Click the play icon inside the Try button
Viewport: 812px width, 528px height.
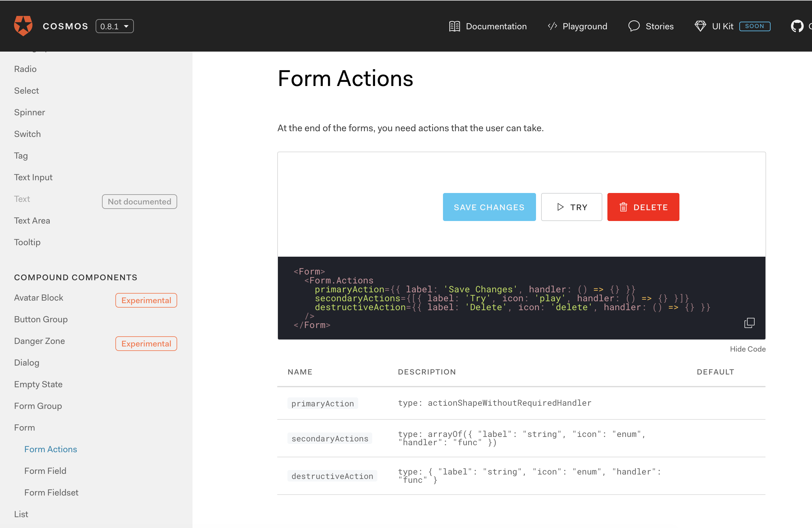560,207
